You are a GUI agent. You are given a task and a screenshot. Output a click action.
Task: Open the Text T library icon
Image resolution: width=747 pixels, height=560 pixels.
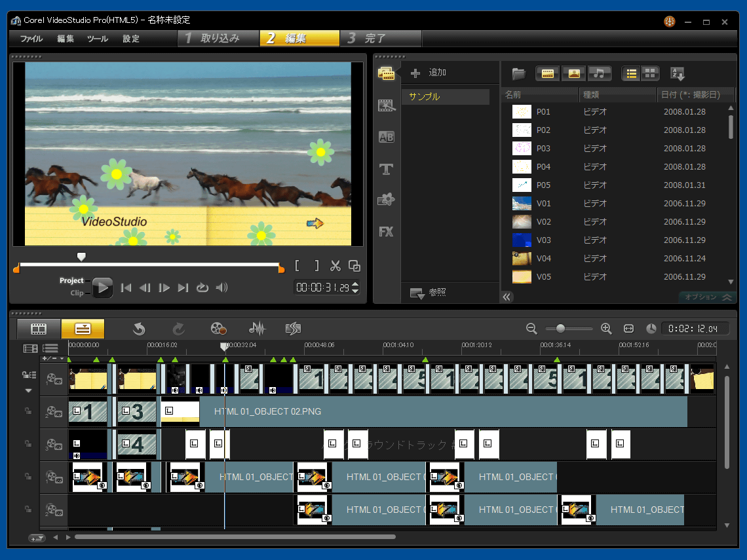(x=386, y=169)
